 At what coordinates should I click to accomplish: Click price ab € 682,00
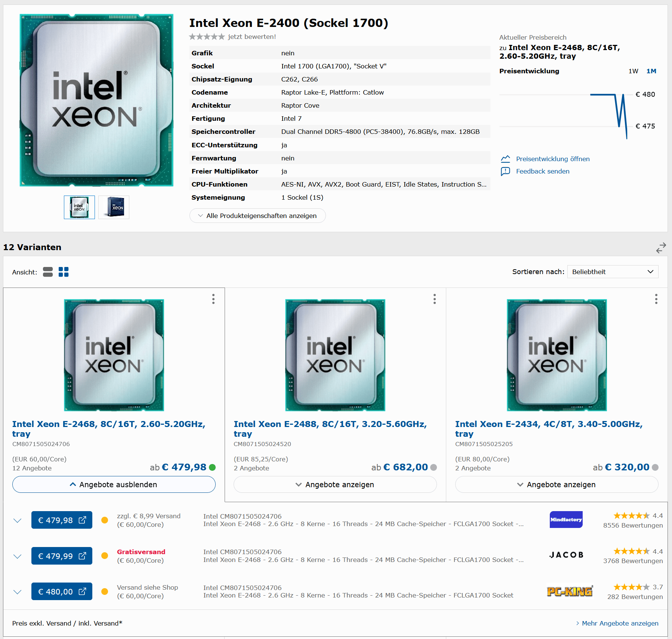click(x=400, y=467)
